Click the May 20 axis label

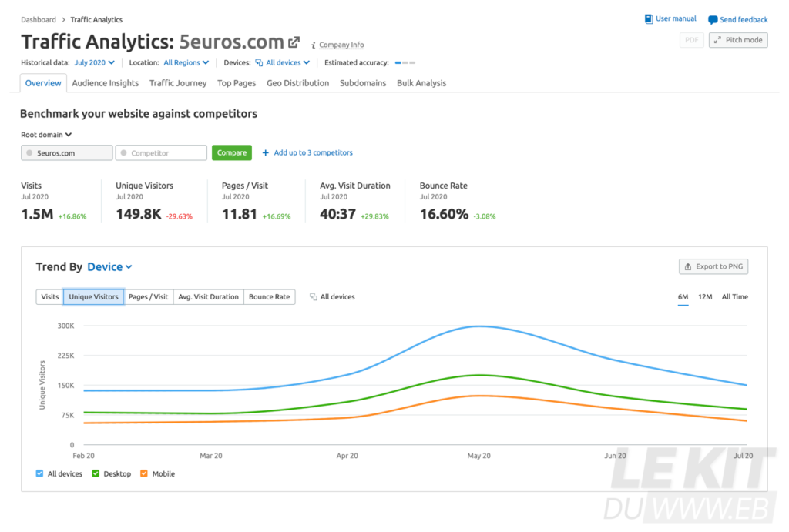pyautogui.click(x=478, y=456)
